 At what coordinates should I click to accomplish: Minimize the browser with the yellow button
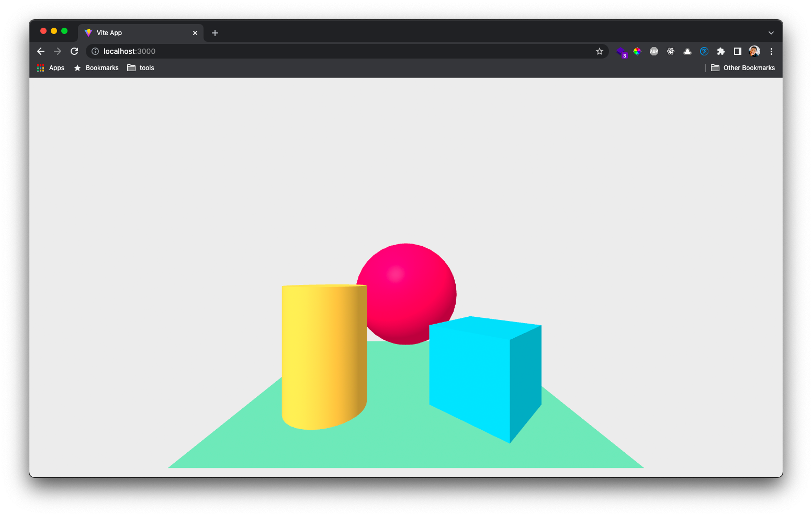[54, 31]
